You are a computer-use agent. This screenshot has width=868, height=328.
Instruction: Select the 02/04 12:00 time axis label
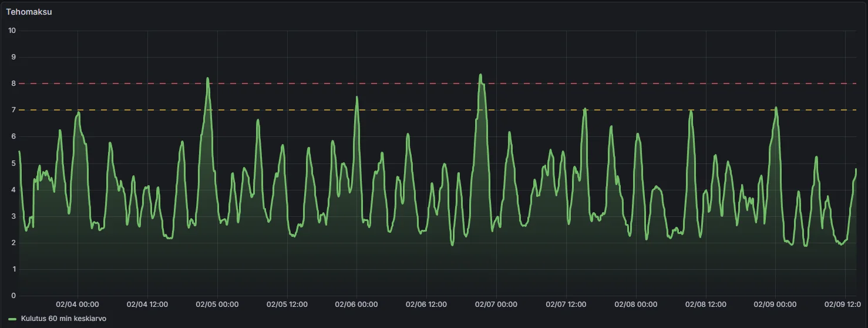(147, 304)
